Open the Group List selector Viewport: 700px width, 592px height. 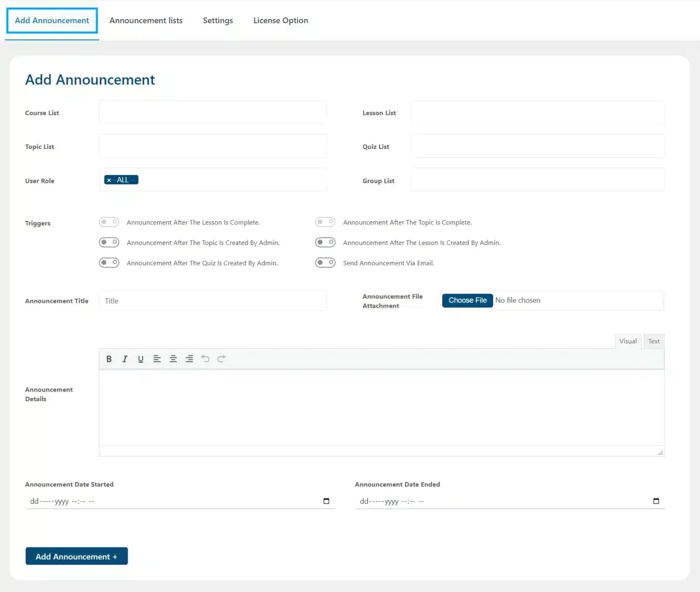[x=537, y=179]
